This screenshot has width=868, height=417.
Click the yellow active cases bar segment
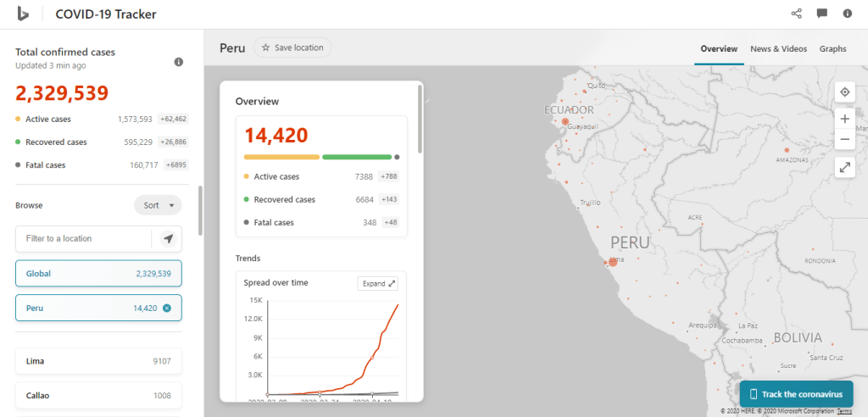click(x=281, y=158)
